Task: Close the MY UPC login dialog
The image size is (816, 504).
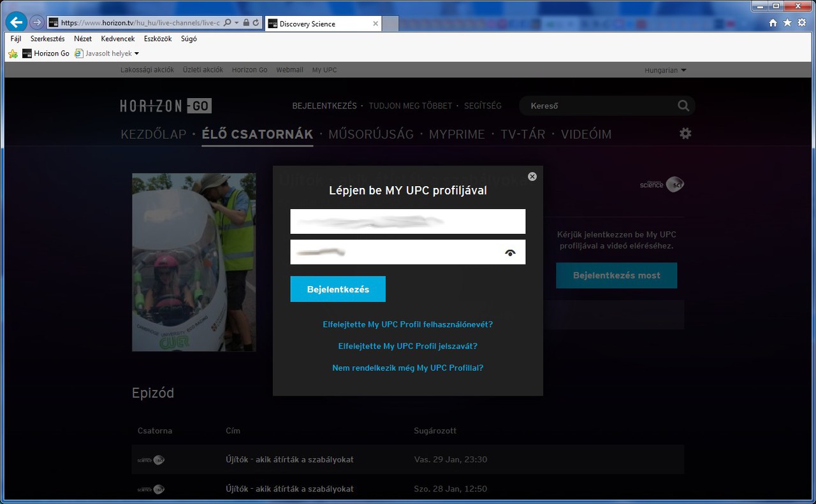Action: coord(532,176)
